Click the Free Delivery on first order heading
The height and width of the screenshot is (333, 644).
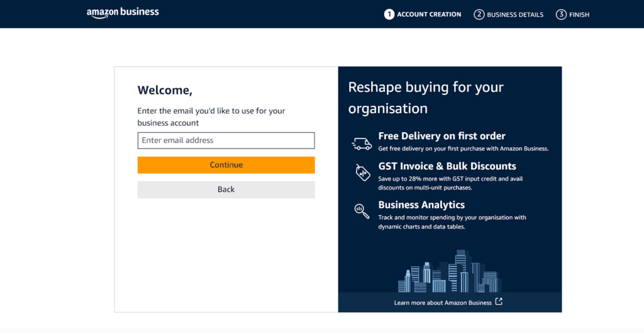[442, 136]
